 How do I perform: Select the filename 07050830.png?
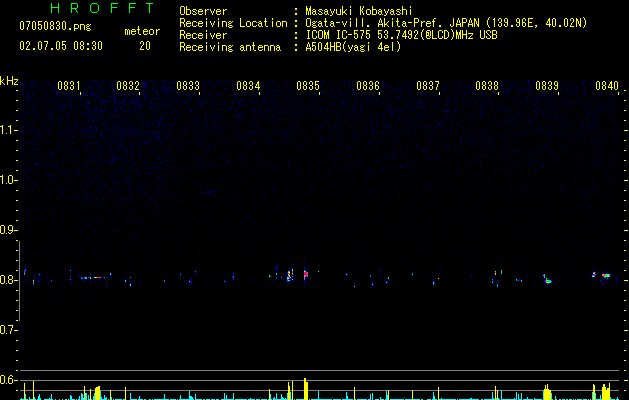[x=55, y=27]
